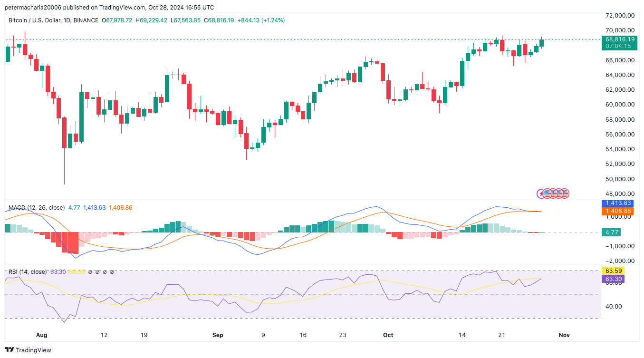Screen dimensions: 644x358
Task: Click the 21 date label on time axis
Action: click(501, 335)
